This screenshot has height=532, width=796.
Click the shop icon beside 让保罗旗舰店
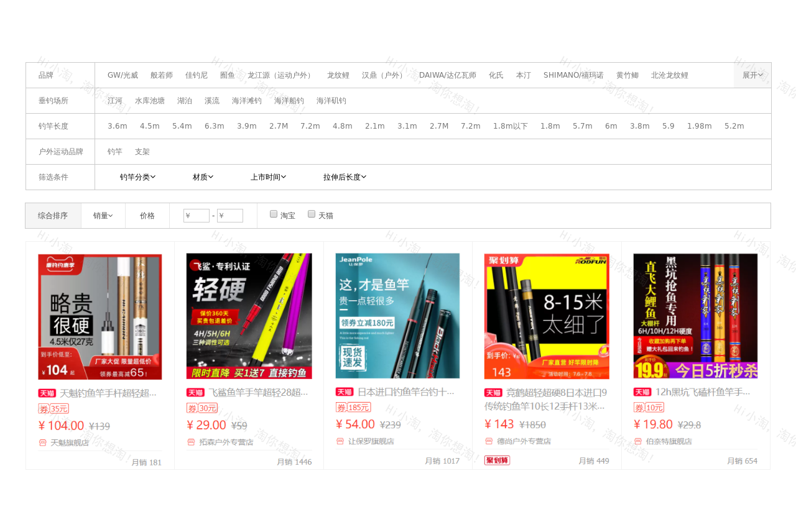pos(340,441)
